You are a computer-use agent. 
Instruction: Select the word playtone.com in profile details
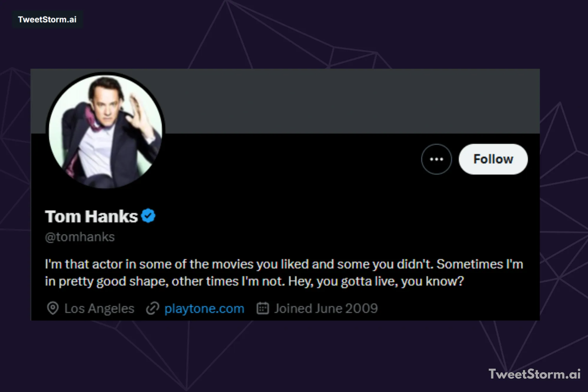pos(204,308)
